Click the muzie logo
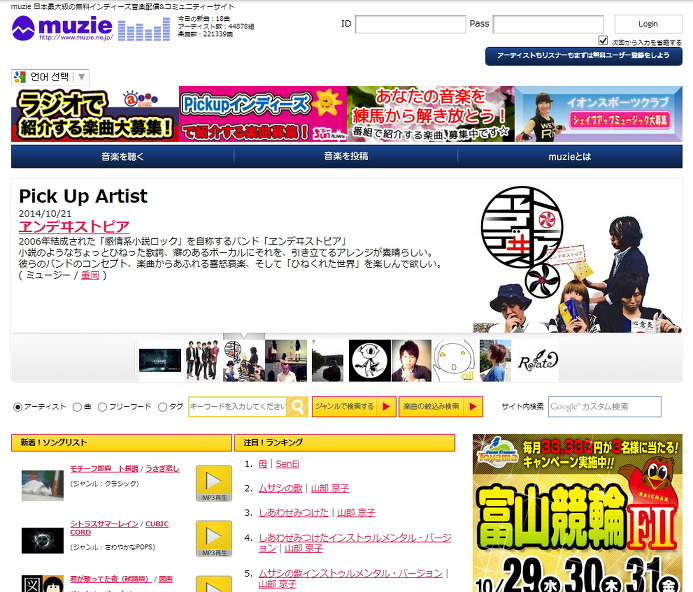This screenshot has height=592, width=693. [62, 28]
